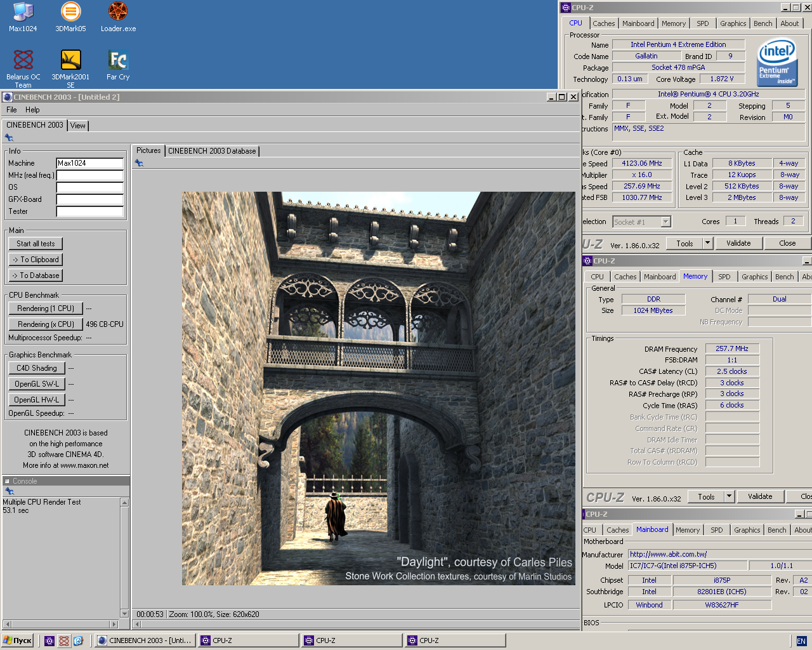Click the Start all tests button

click(x=36, y=244)
